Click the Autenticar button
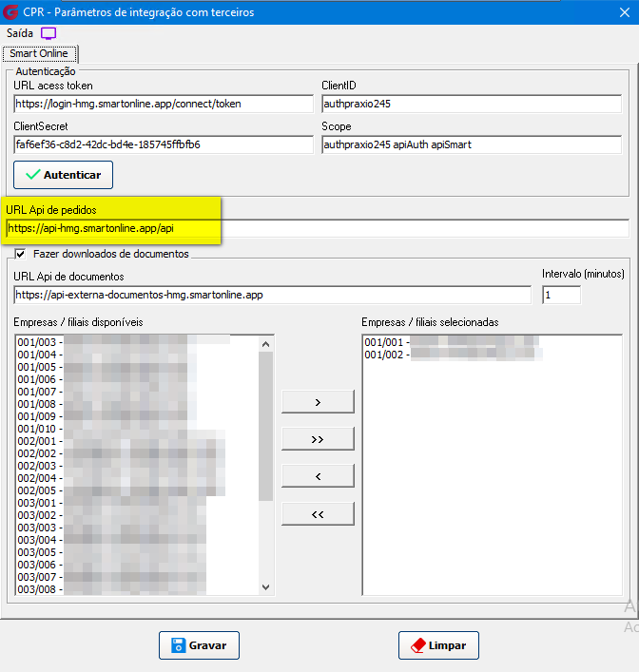This screenshot has width=639, height=672. point(63,175)
